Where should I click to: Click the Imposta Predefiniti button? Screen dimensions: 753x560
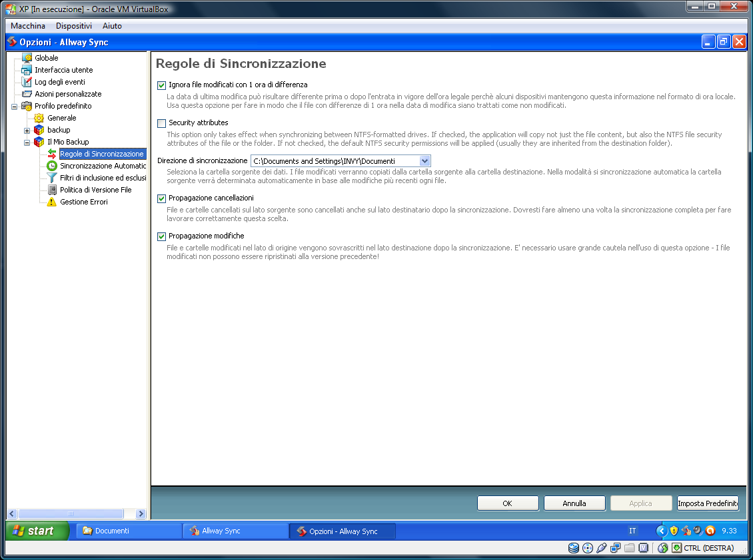[x=708, y=503]
